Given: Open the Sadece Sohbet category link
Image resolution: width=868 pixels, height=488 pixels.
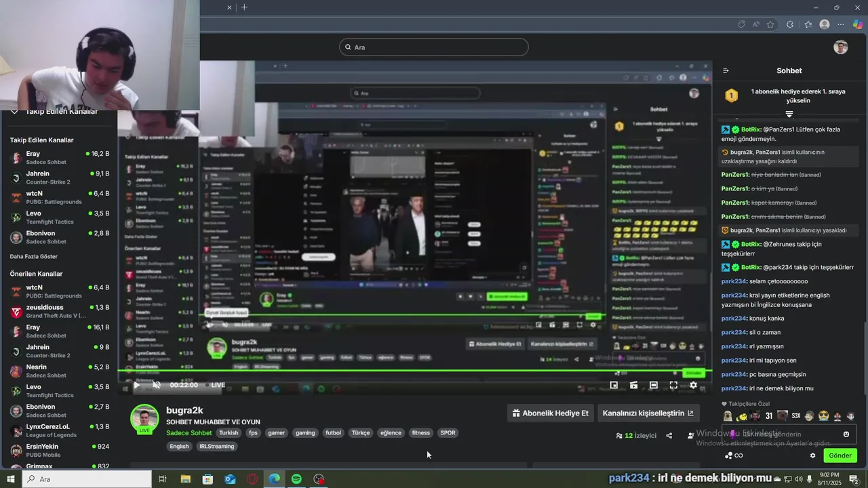Looking at the screenshot, I should point(189,433).
